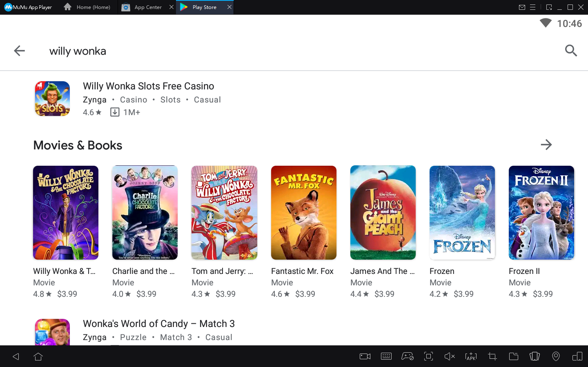
Task: Select the 'James And The ...' movie title
Action: [x=382, y=271]
